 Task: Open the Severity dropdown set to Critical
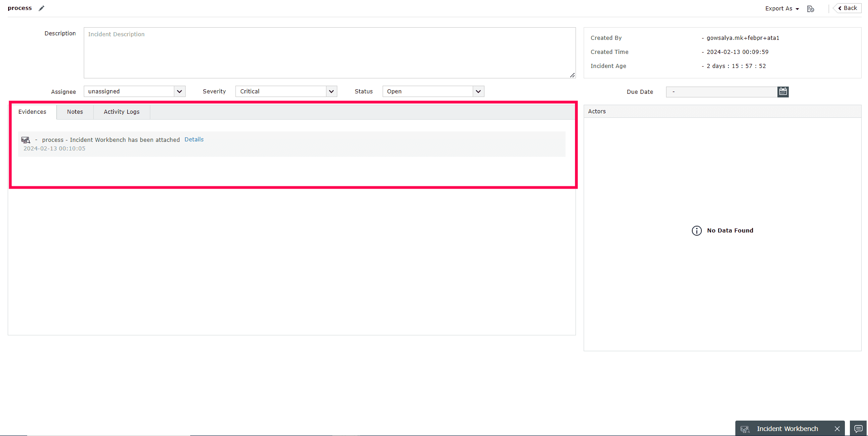(x=286, y=92)
